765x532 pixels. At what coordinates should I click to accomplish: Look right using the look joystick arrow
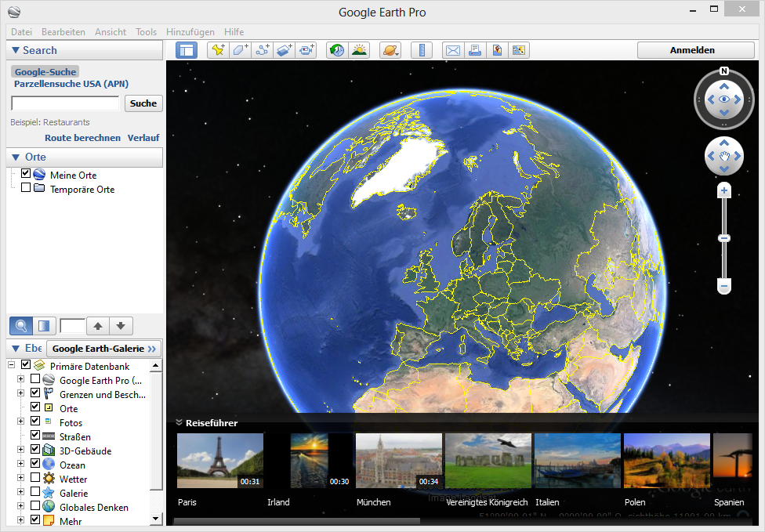pyautogui.click(x=738, y=100)
